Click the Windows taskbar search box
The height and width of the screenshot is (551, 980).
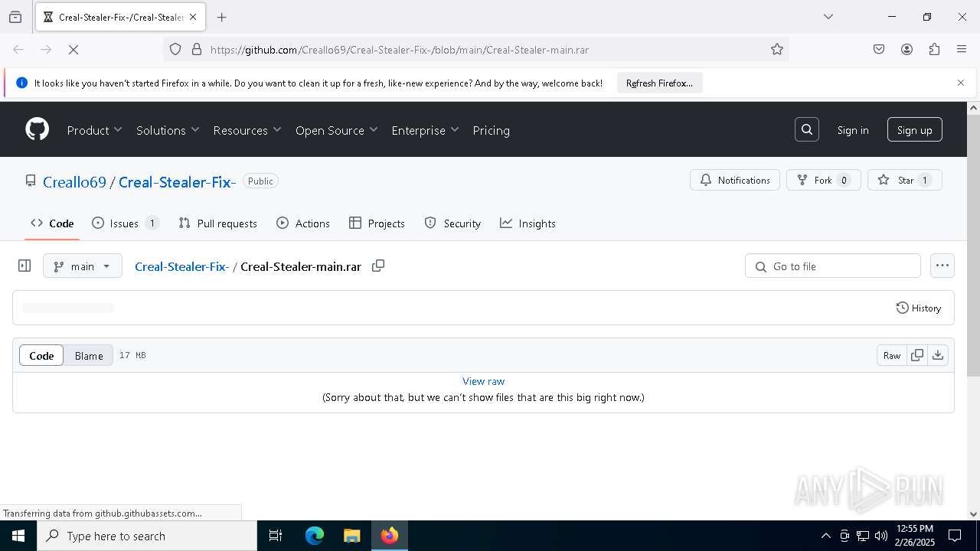tap(147, 536)
